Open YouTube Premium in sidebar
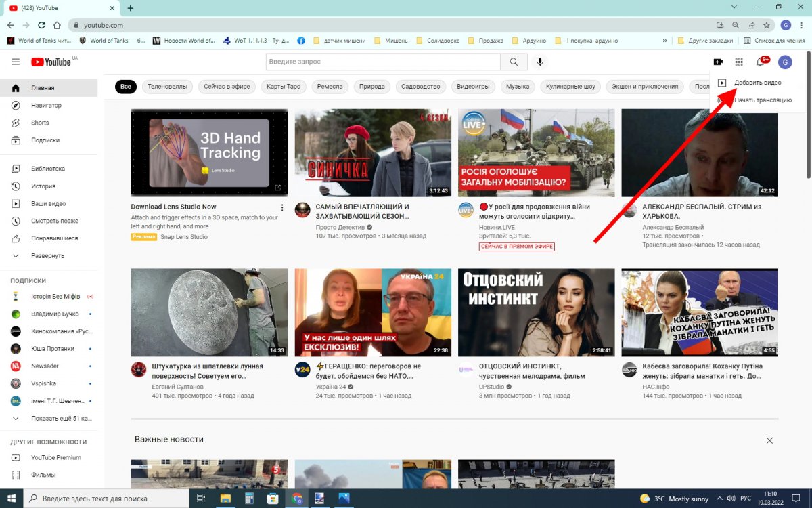 49,457
